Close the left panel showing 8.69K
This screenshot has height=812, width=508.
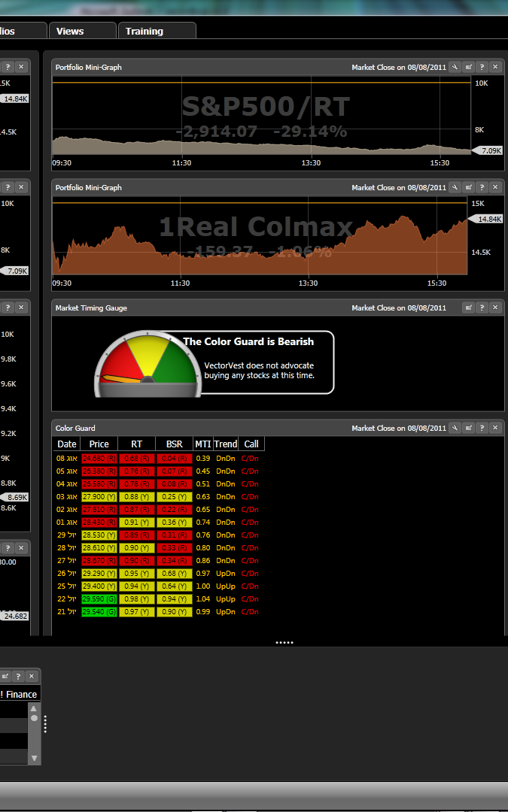tap(21, 307)
